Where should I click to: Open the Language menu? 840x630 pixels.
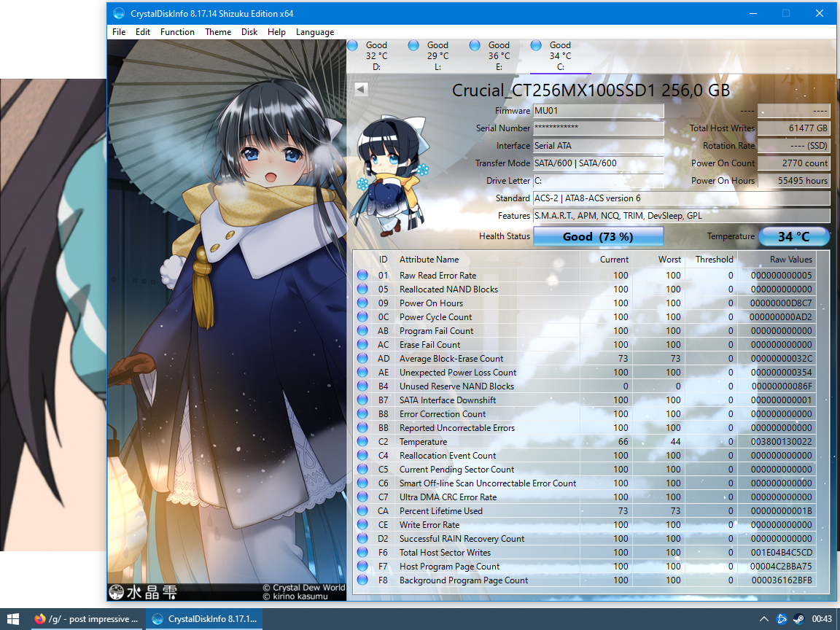[x=315, y=32]
